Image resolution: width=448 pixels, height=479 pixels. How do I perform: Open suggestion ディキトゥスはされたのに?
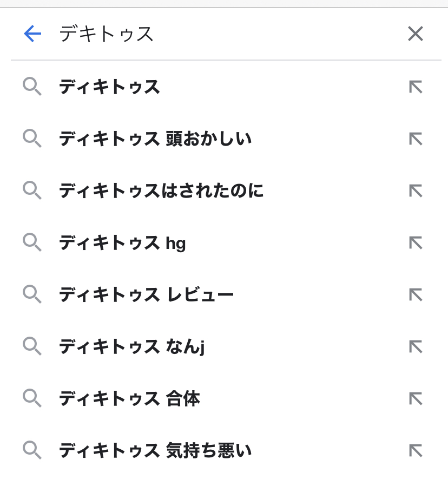pyautogui.click(x=161, y=191)
